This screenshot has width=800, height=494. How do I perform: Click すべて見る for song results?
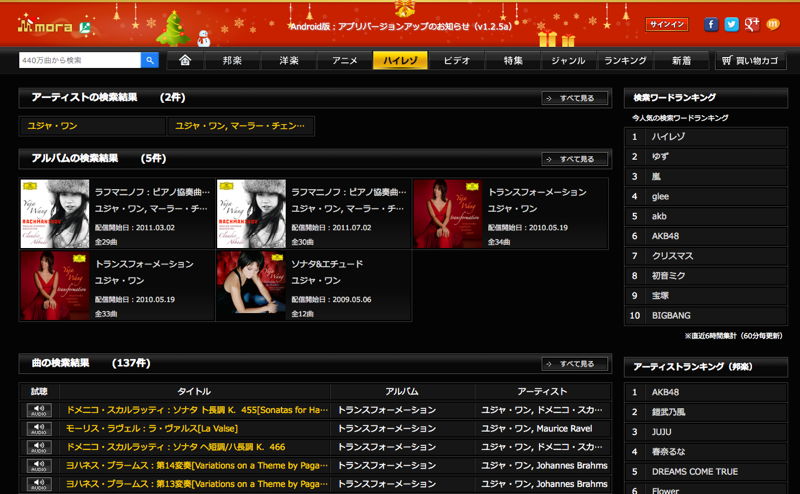574,364
